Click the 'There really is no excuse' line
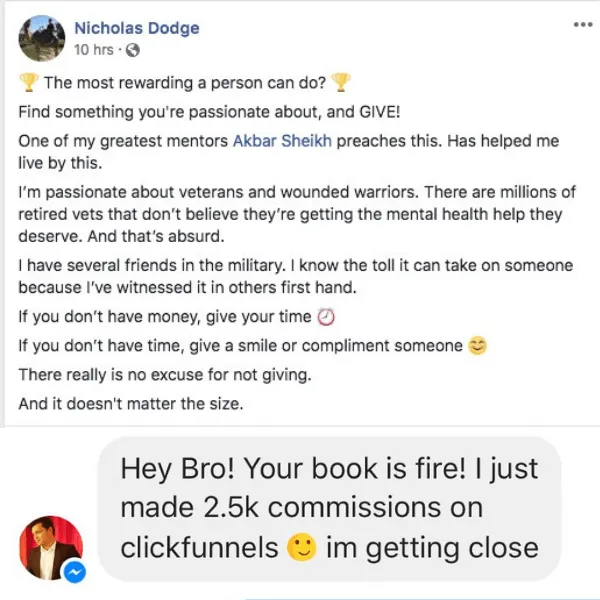 tap(165, 375)
